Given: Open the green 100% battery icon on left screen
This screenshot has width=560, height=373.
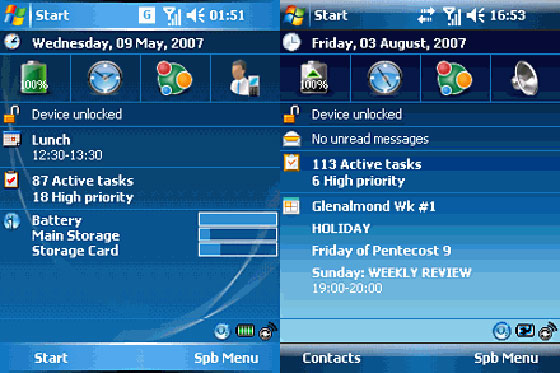Looking at the screenshot, I should coord(34,78).
